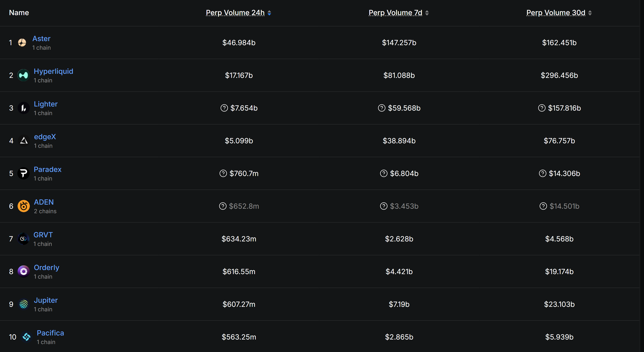
Task: Click the GRVT logo icon
Action: coord(23,239)
